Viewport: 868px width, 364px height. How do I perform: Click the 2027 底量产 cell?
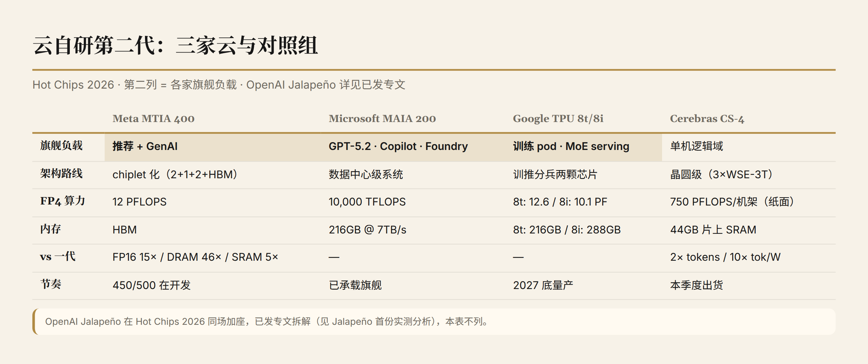583,286
